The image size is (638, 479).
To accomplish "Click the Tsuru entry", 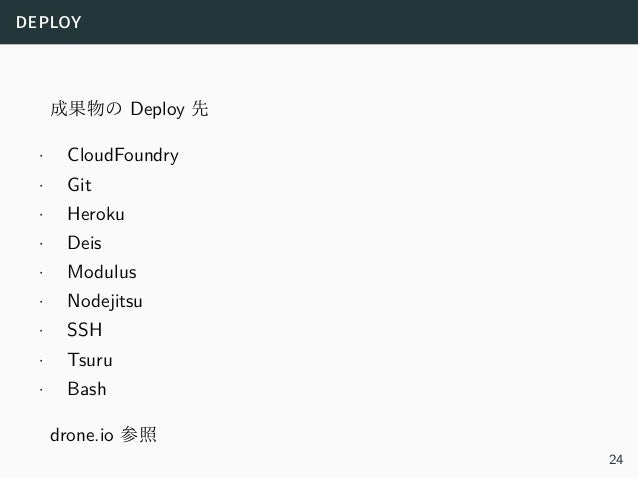I will (x=90, y=360).
